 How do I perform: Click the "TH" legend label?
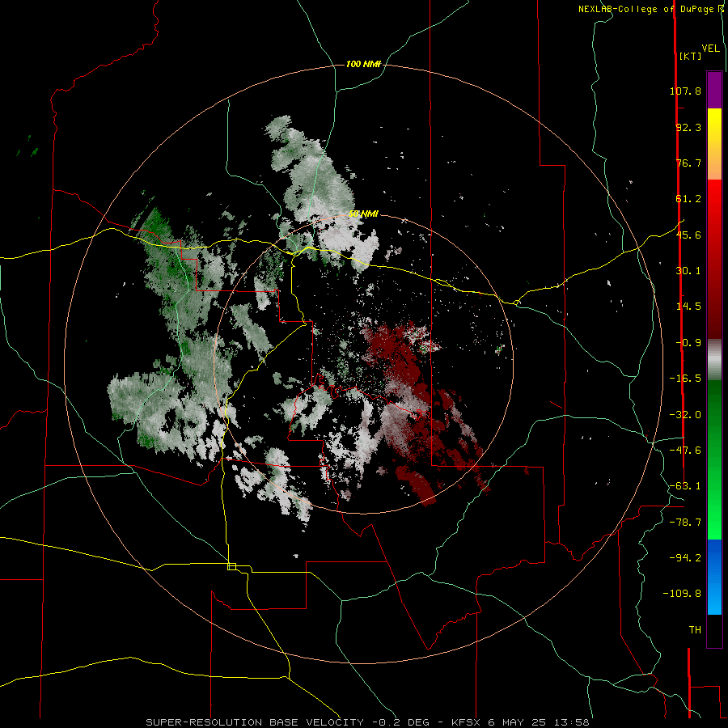[695, 630]
